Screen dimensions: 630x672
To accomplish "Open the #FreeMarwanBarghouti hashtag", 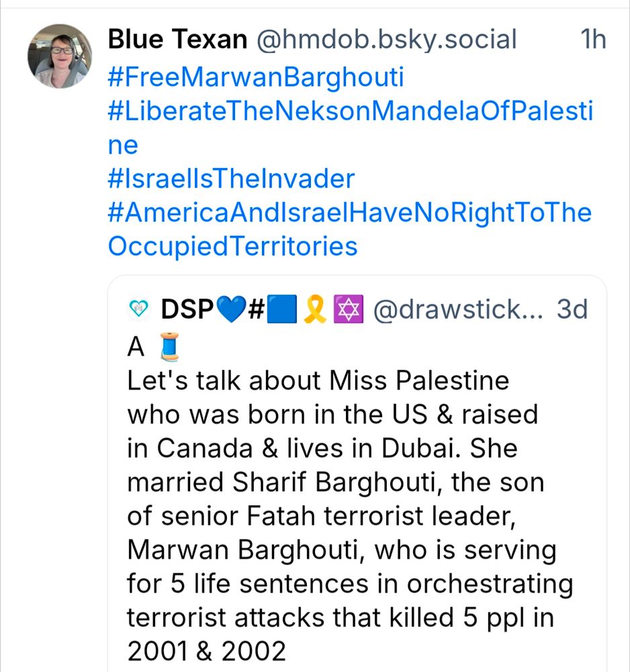I will 256,78.
